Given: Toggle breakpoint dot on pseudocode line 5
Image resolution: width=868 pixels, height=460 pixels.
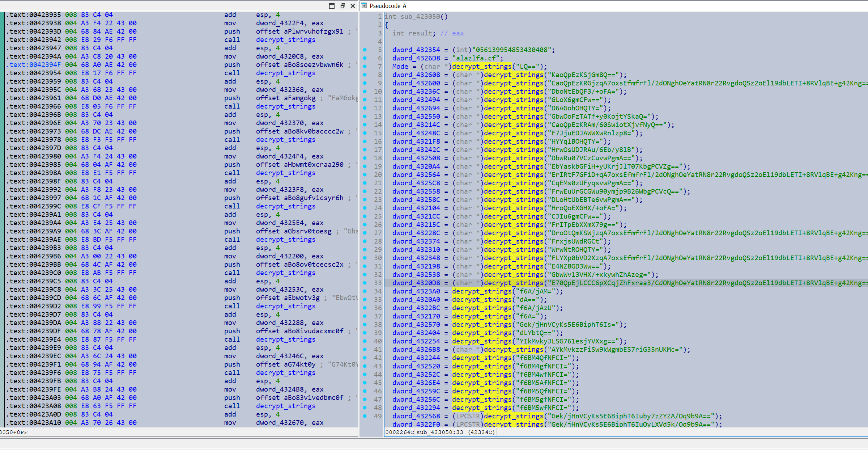Looking at the screenshot, I should (x=365, y=50).
